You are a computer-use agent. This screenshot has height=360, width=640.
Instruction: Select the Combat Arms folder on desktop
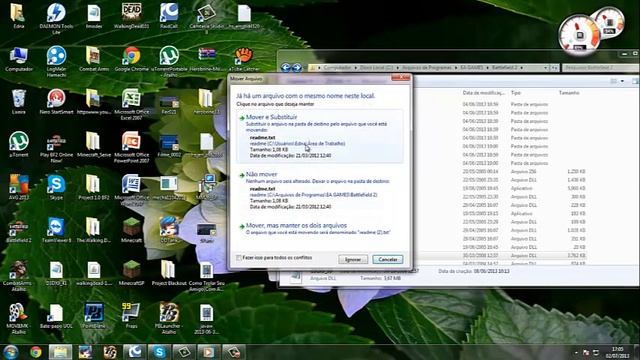pyautogui.click(x=94, y=59)
